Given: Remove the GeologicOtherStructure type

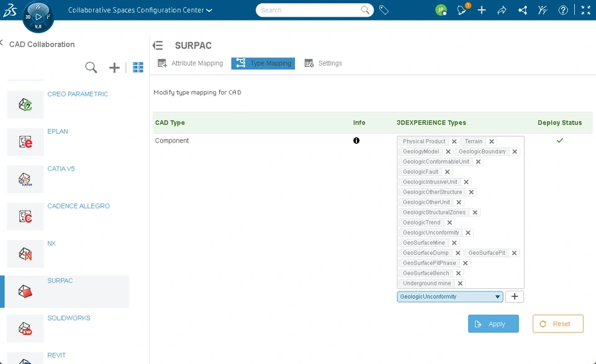Looking at the screenshot, I should 471,192.
